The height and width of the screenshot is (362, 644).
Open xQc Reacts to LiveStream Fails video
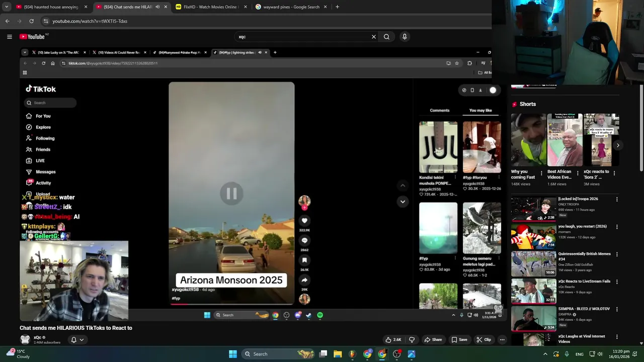point(533,291)
